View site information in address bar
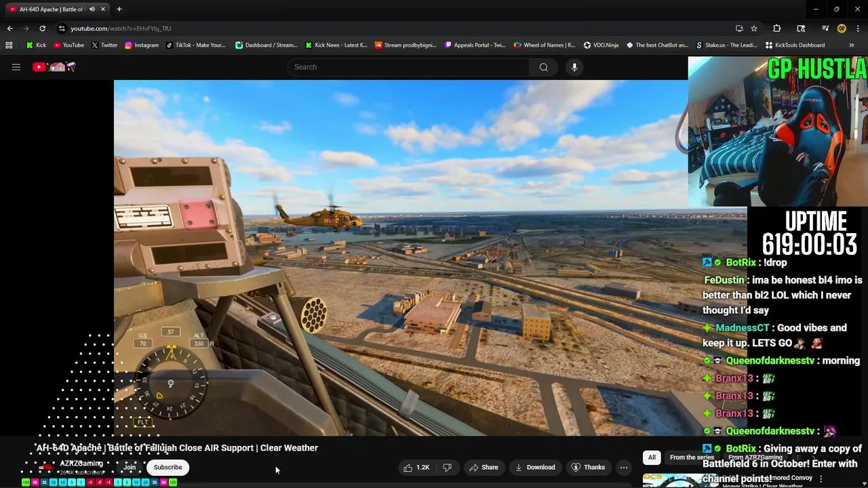 [x=62, y=28]
